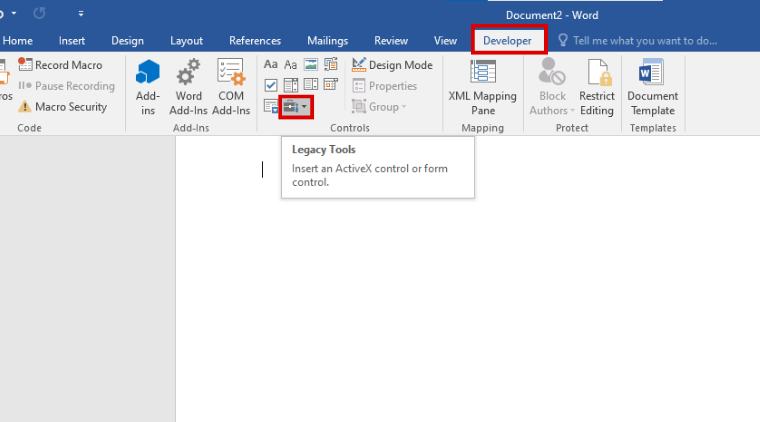
Task: Insert a Building Block Gallery control
Action: click(331, 64)
